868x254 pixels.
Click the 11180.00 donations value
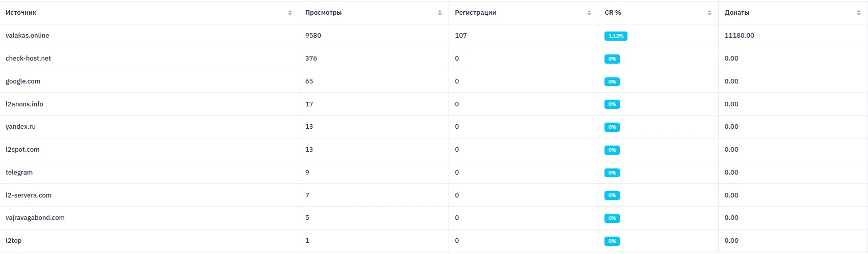[739, 36]
